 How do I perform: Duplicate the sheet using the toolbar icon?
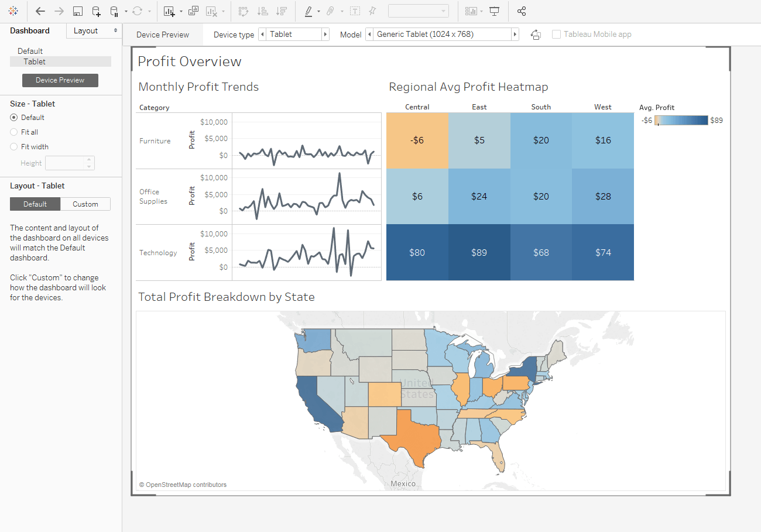click(193, 11)
